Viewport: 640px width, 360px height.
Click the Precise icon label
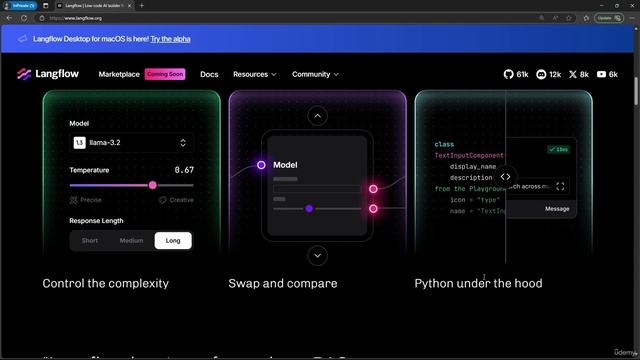85,200
